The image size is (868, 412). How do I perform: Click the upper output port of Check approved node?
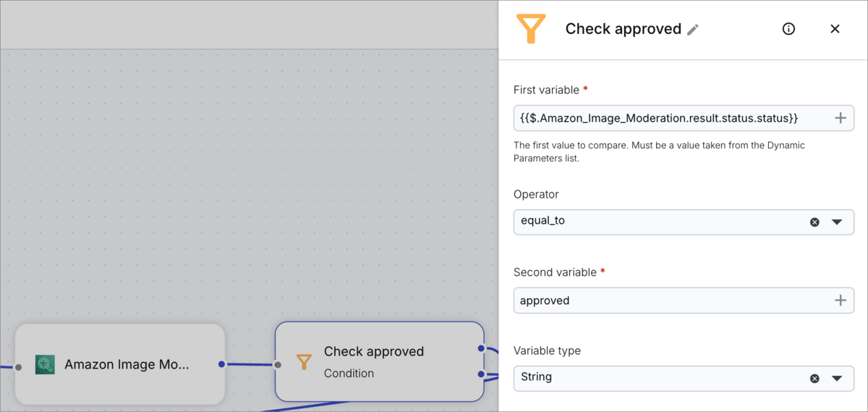tap(481, 349)
